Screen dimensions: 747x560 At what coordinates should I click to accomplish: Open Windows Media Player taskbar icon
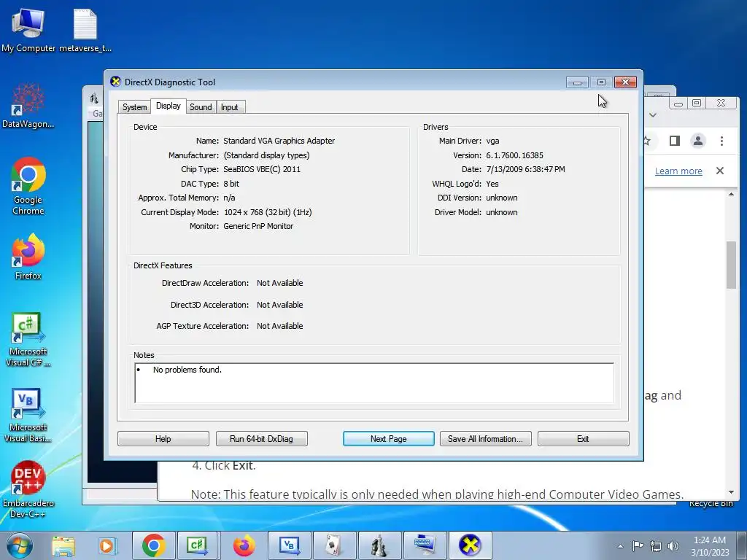point(107,545)
